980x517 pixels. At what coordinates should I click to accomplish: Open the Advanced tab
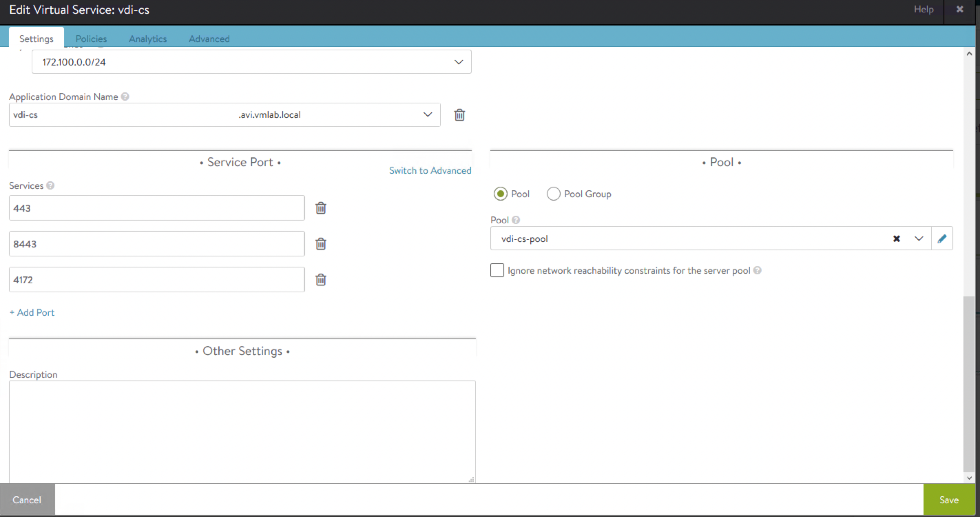(x=209, y=39)
